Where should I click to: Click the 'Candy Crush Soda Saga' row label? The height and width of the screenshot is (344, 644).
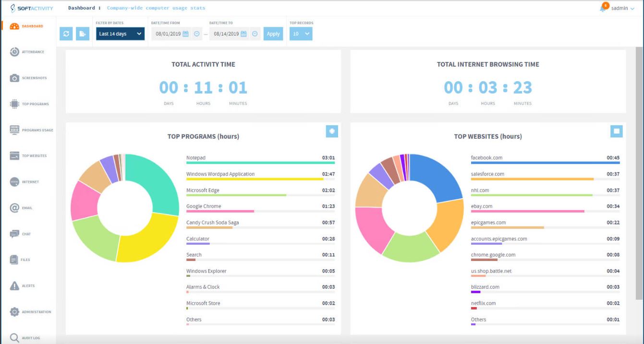click(x=212, y=223)
